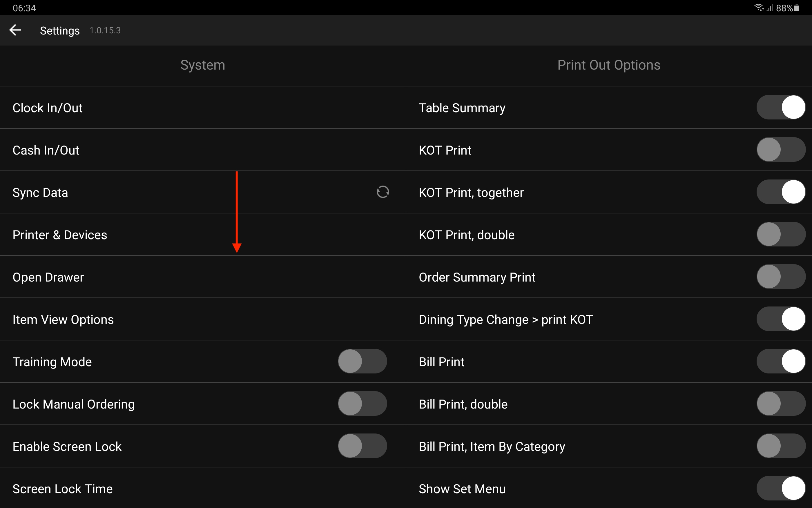Turn off KOT Print, together switch

tap(780, 192)
